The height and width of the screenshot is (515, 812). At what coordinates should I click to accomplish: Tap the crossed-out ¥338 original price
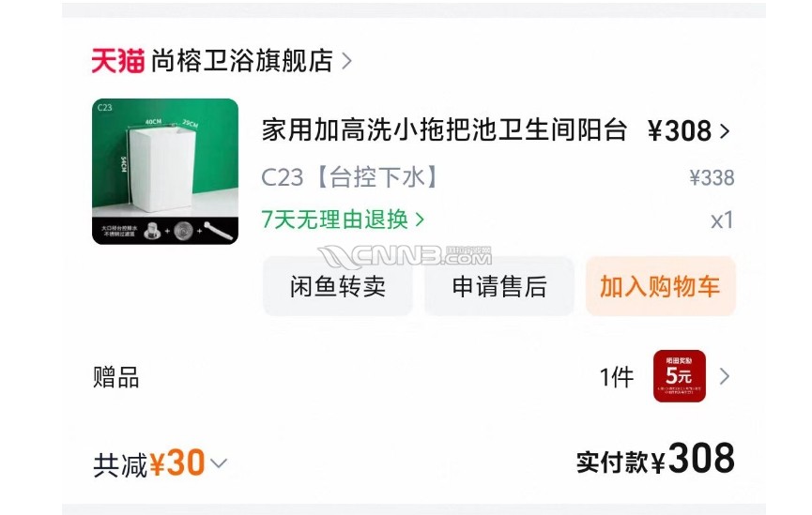tap(712, 178)
